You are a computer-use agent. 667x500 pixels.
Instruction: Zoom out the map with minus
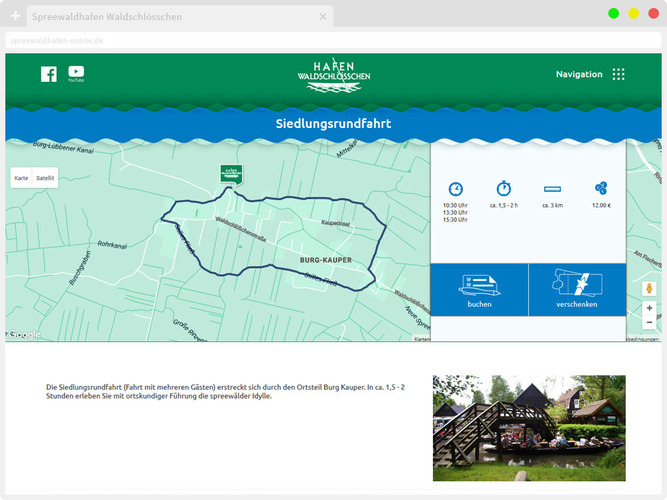tap(649, 323)
